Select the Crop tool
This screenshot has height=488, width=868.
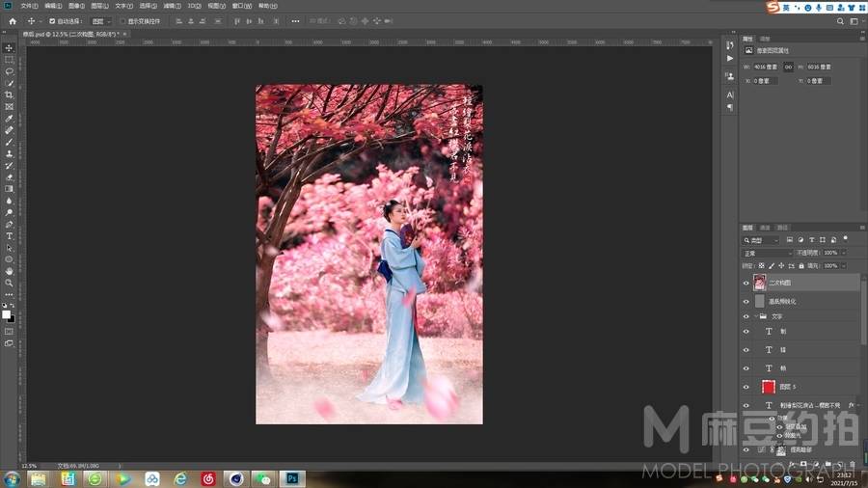tap(9, 95)
